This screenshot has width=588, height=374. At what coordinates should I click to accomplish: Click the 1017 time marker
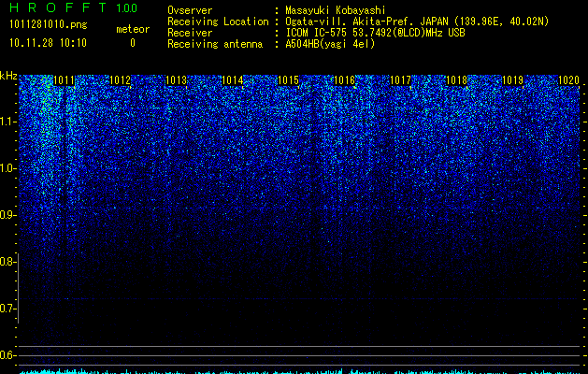tap(400, 80)
